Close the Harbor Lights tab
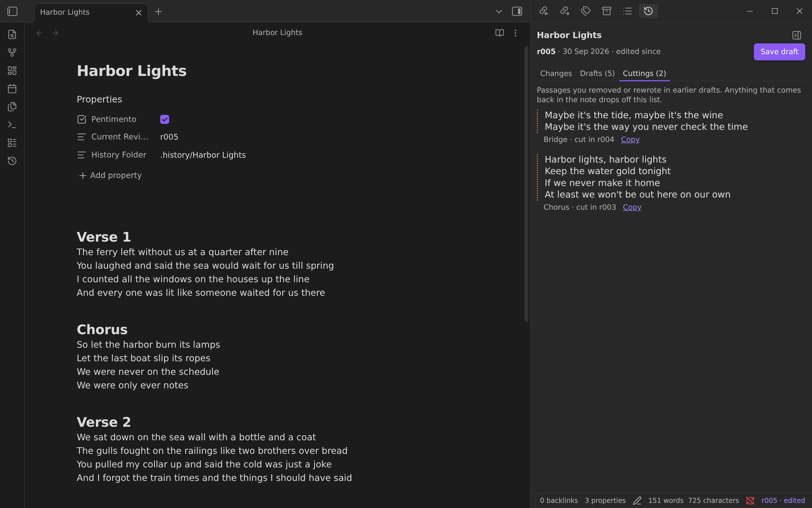Viewport: 812px width, 508px height. [x=139, y=13]
